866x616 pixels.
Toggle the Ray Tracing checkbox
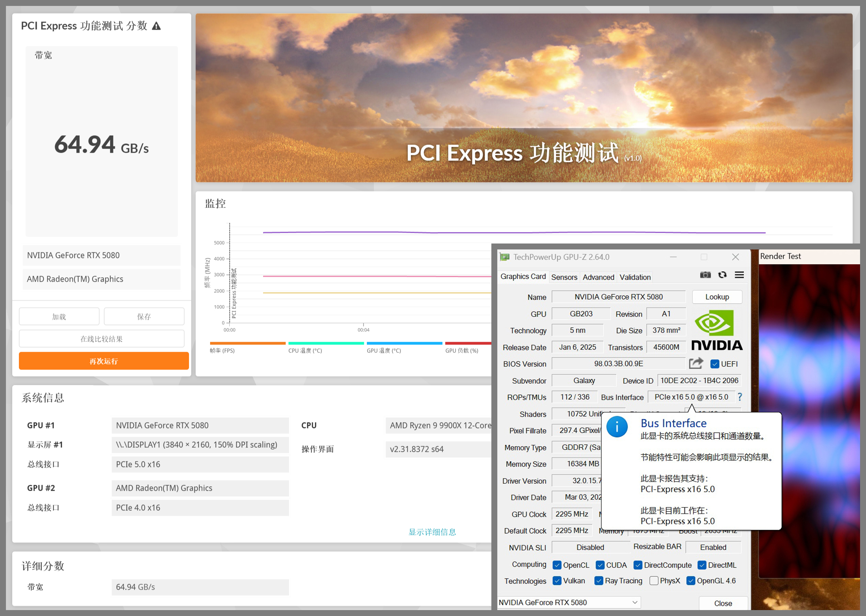pyautogui.click(x=599, y=581)
